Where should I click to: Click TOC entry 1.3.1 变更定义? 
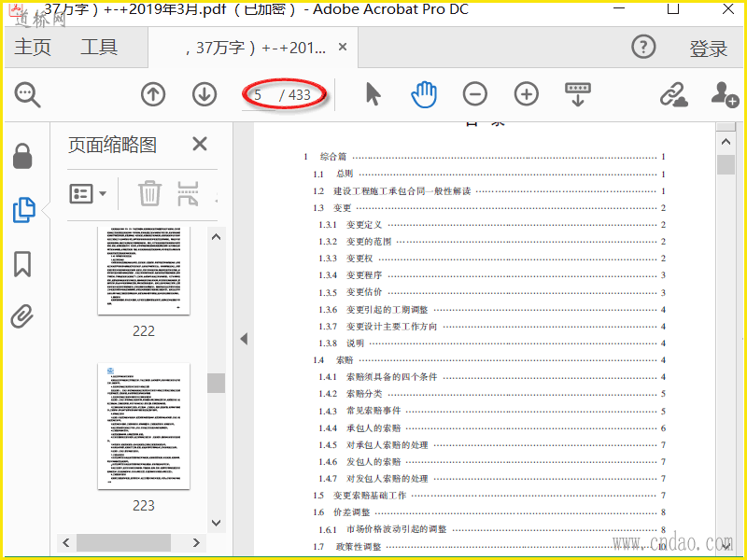tap(492, 225)
